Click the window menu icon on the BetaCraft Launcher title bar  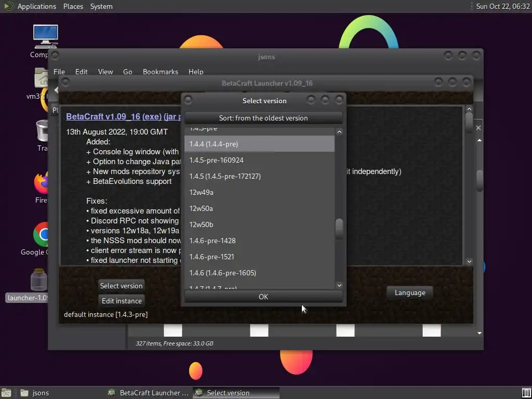(x=65, y=82)
